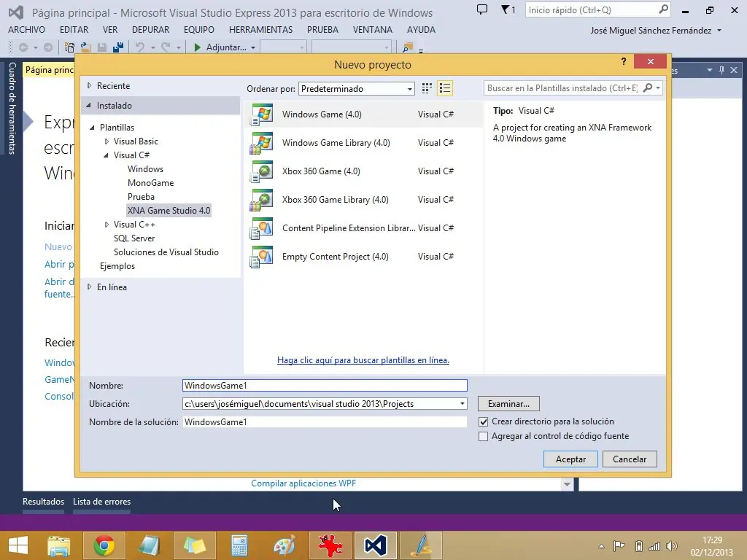Click the Nombre text field
The width and height of the screenshot is (747, 560).
pos(325,386)
